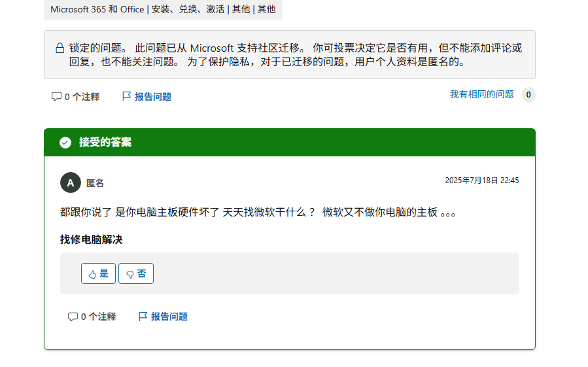This screenshot has width=588, height=367.
Task: Click the green accepted-answer checkmark icon
Action: point(65,143)
